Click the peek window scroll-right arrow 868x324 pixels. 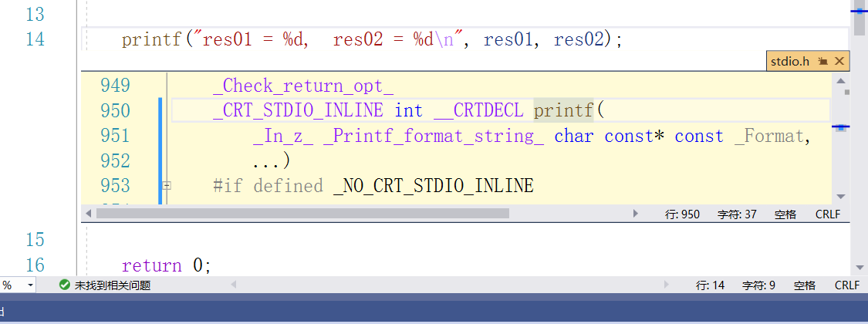pos(636,213)
